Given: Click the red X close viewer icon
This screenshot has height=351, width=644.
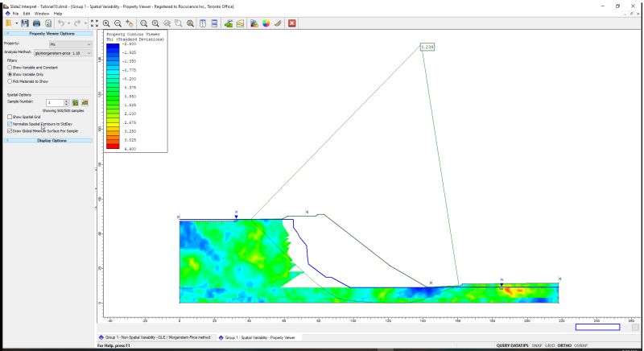Looking at the screenshot, I should point(292,23).
